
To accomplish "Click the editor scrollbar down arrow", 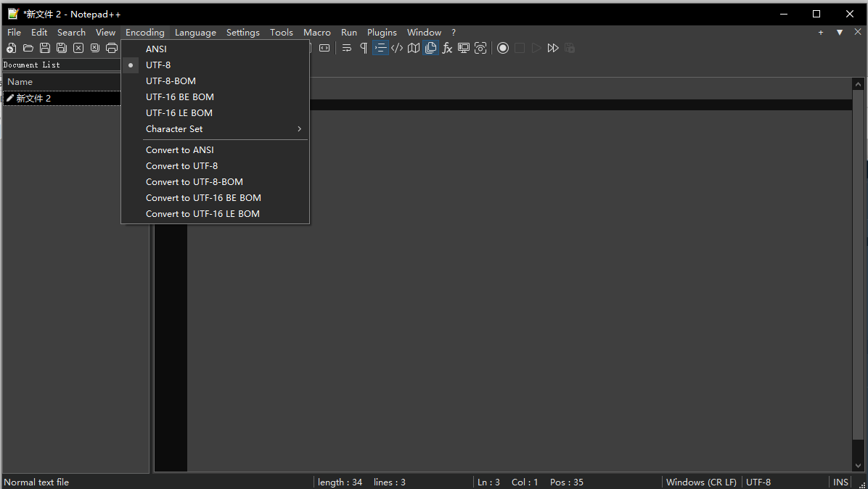I will (858, 466).
